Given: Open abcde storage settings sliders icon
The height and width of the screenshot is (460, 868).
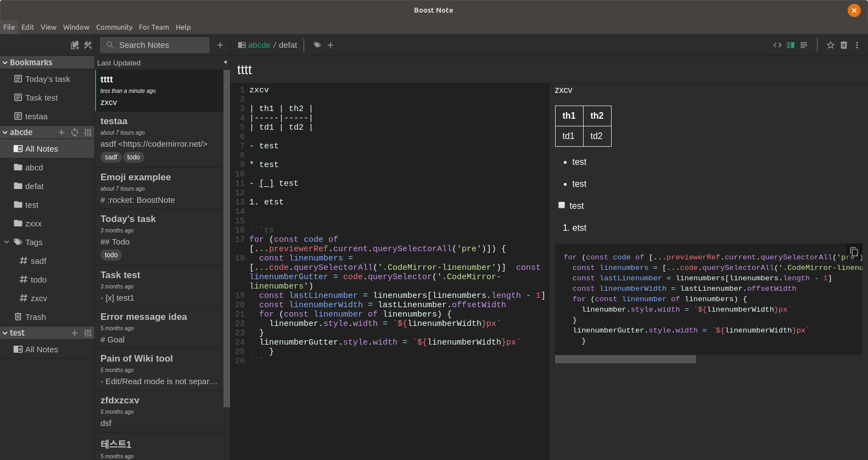Looking at the screenshot, I should [x=88, y=132].
